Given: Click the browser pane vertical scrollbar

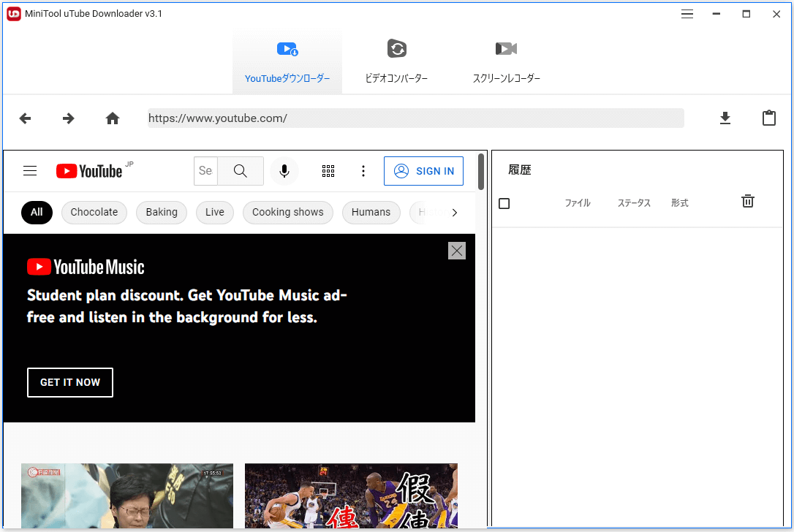Looking at the screenshot, I should pos(480,172).
